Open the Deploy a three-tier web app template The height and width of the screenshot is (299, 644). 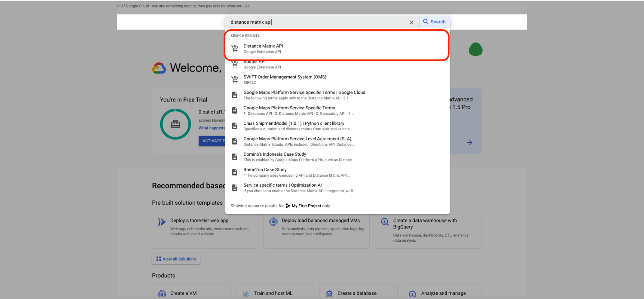[205, 230]
